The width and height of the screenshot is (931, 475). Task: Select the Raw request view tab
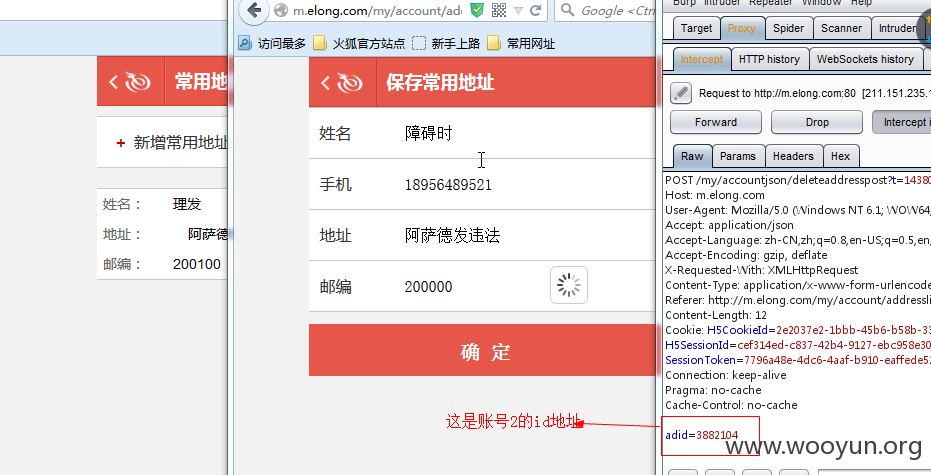pos(692,156)
